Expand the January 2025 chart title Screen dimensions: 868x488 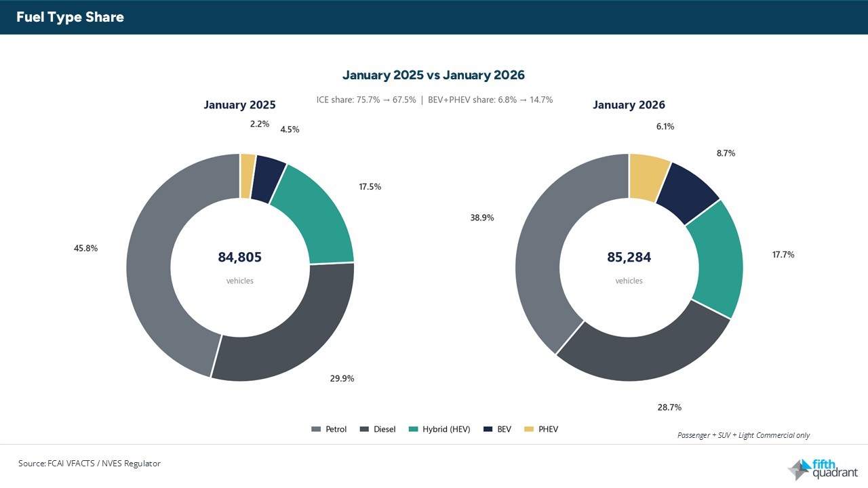(x=239, y=105)
